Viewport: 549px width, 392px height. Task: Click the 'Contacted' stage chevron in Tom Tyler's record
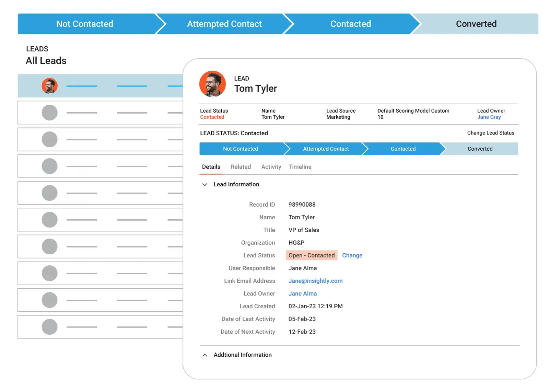click(x=403, y=149)
